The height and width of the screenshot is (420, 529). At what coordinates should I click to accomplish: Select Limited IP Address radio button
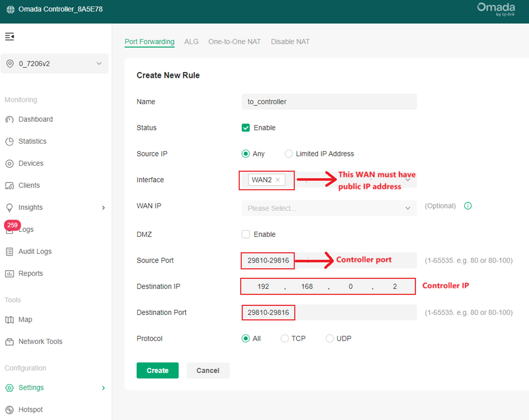pyautogui.click(x=289, y=154)
